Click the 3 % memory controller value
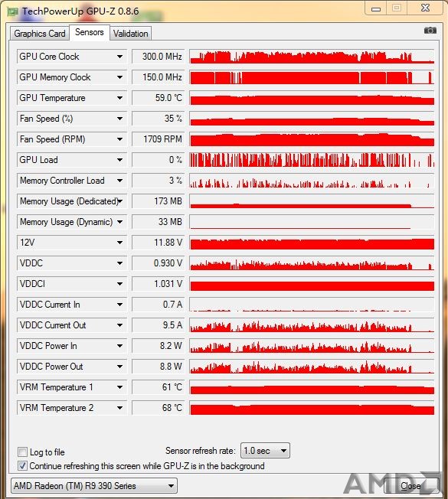 [x=159, y=181]
